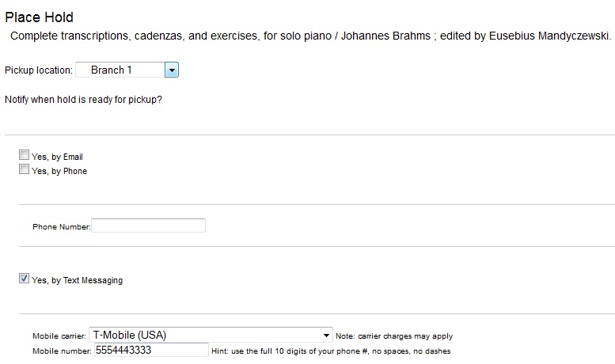Click the "Yes, by Text Messaging" label
615x364 pixels.
[x=77, y=280]
